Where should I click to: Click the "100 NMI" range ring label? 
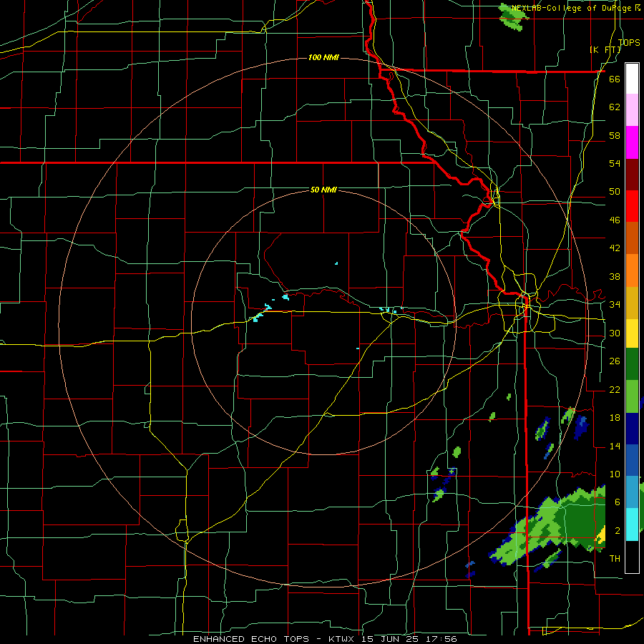323,57
